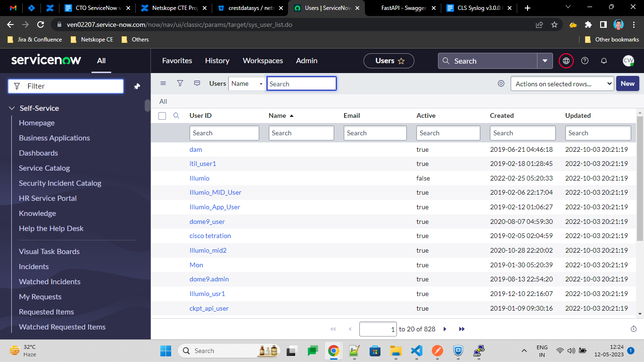
Task: Tick the select-all rows checkbox
Action: click(162, 116)
